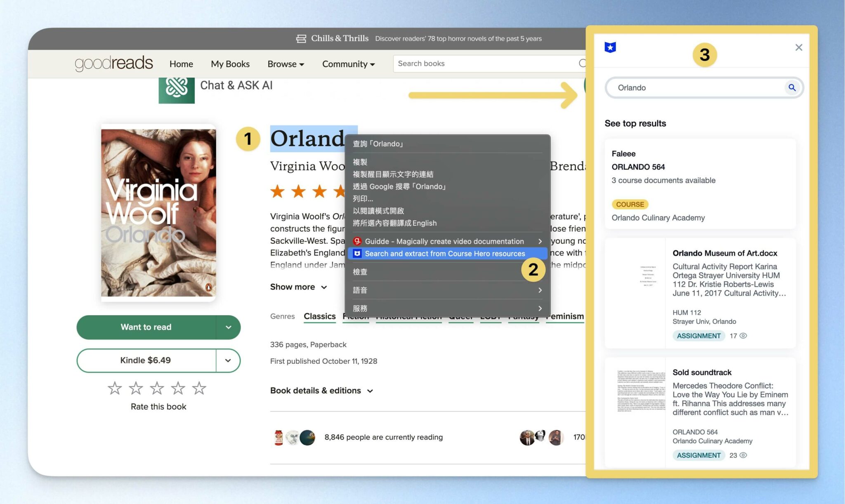Close the Course Hero side panel

point(798,47)
